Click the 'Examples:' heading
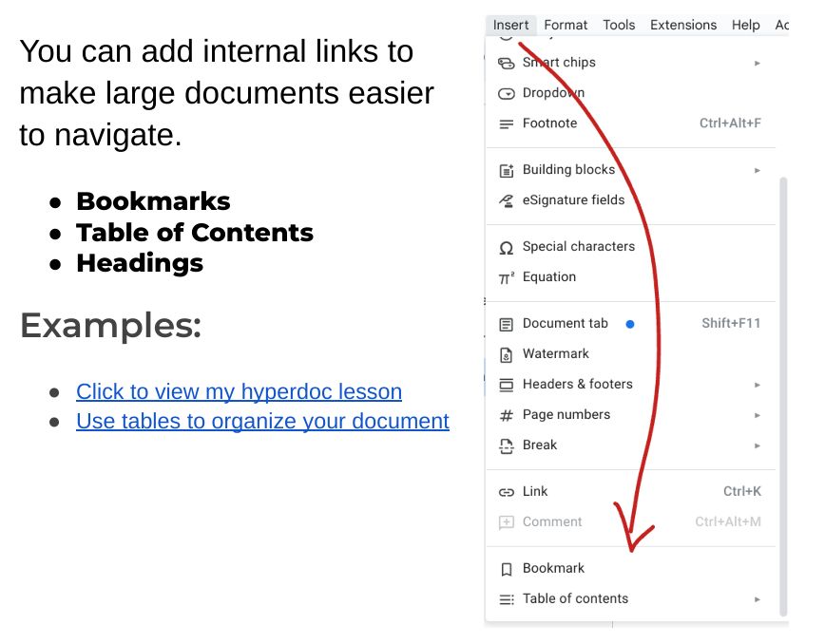Image resolution: width=825 pixels, height=644 pixels. click(x=111, y=326)
